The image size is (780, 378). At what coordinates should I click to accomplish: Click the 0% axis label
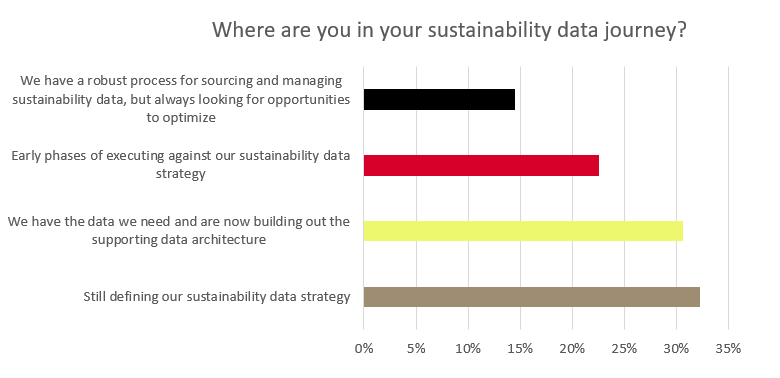(364, 349)
